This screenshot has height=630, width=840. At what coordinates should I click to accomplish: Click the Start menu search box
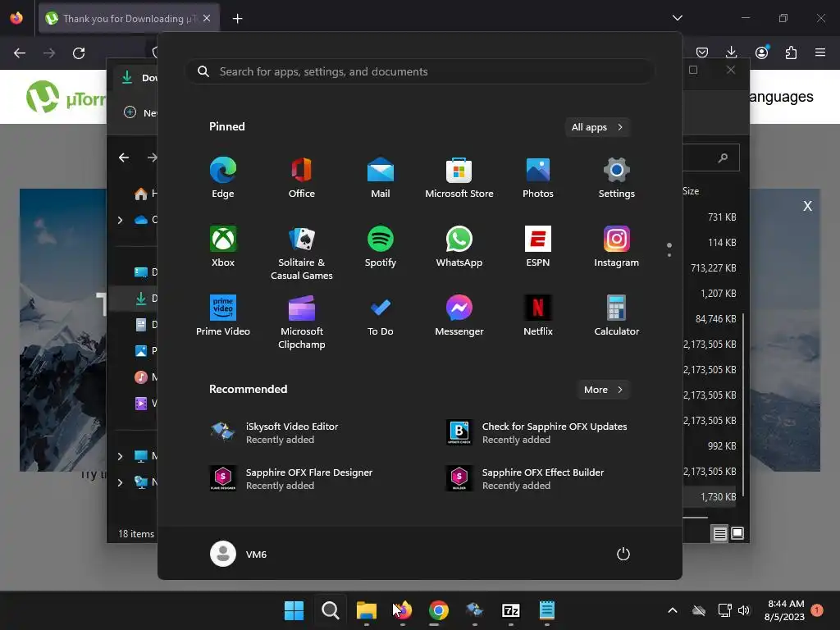(420, 71)
